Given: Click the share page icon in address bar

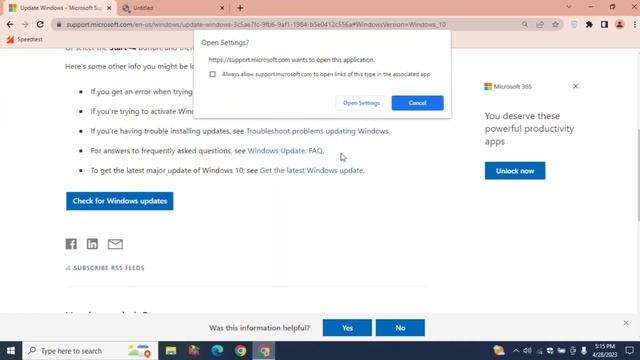Looking at the screenshot, I should (x=540, y=24).
